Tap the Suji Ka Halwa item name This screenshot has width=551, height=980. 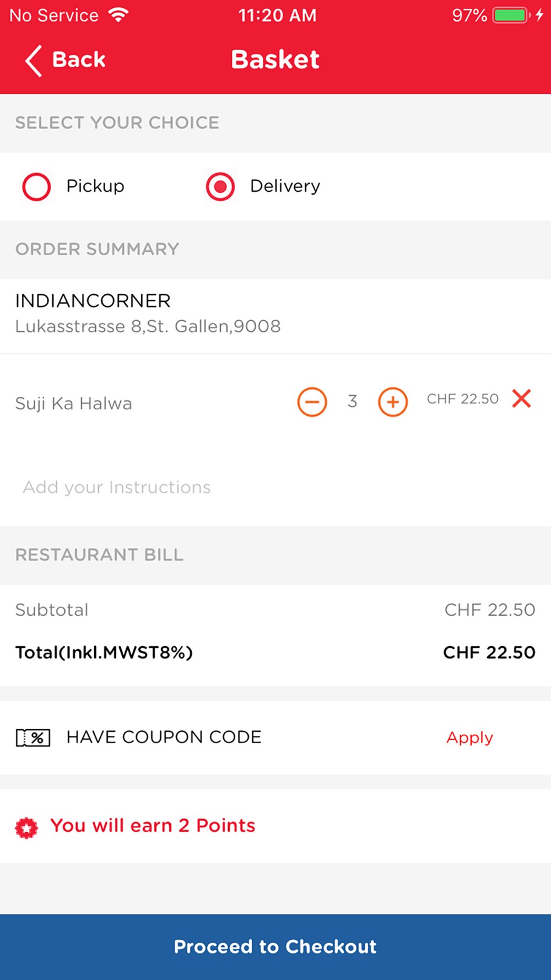74,403
